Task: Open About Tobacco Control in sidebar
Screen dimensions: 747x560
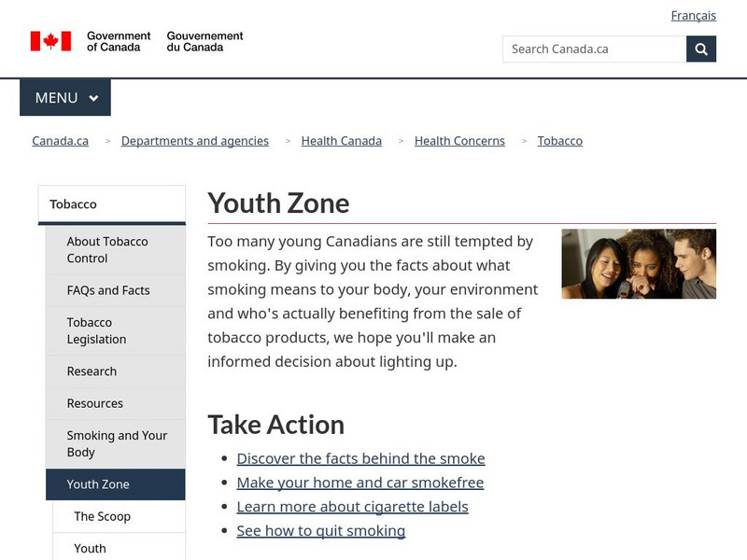Action: click(107, 249)
